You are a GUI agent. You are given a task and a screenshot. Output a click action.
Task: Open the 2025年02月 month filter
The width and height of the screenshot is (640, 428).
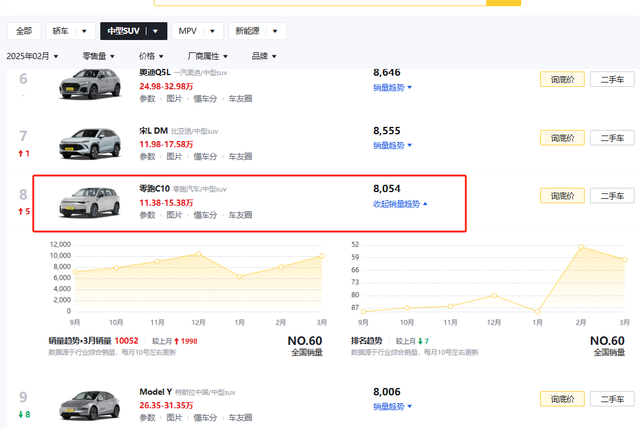coord(32,56)
